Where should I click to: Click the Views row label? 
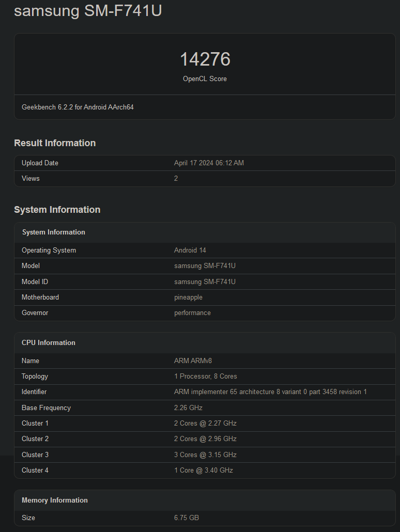pyautogui.click(x=30, y=179)
